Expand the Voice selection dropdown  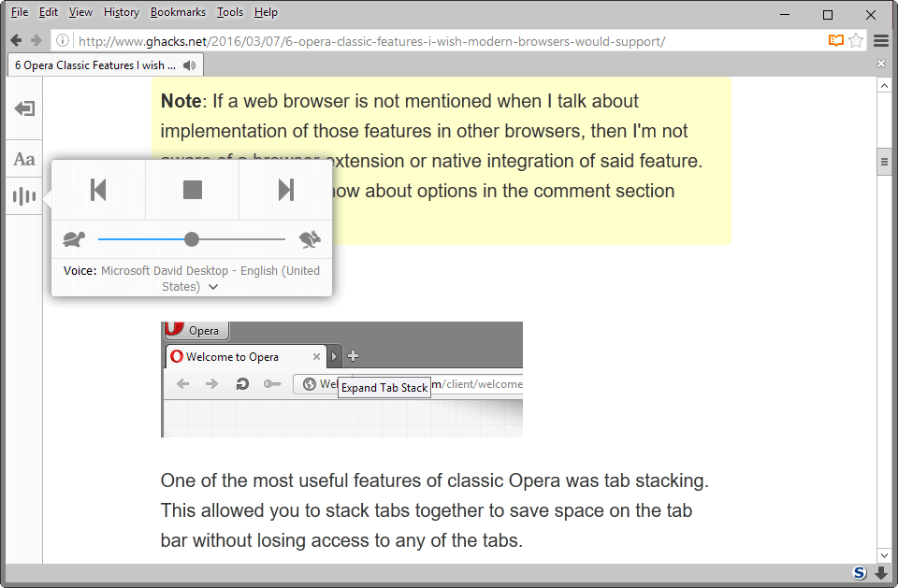click(213, 287)
